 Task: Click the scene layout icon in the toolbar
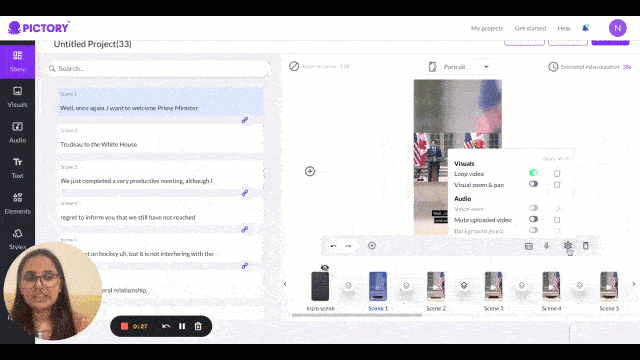pos(529,246)
